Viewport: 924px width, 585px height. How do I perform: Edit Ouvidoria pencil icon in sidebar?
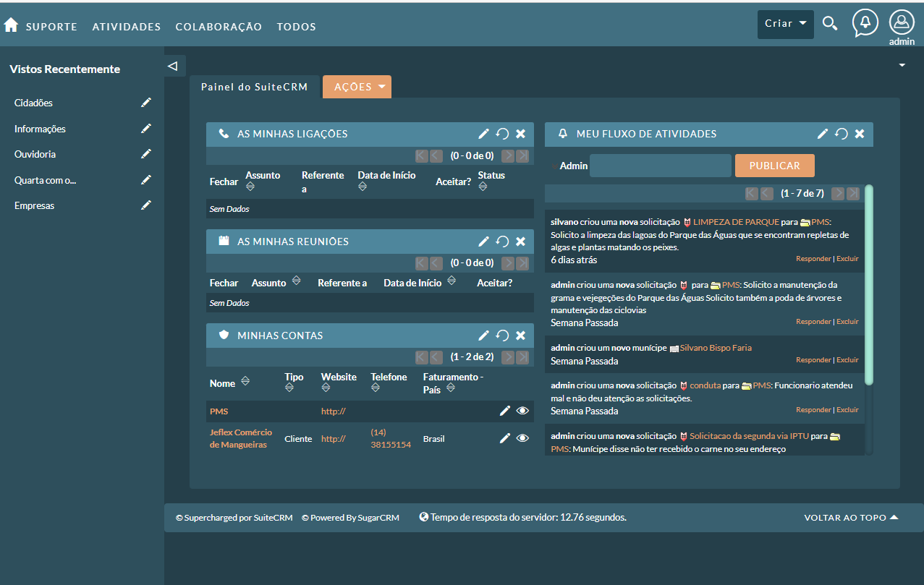tap(146, 154)
